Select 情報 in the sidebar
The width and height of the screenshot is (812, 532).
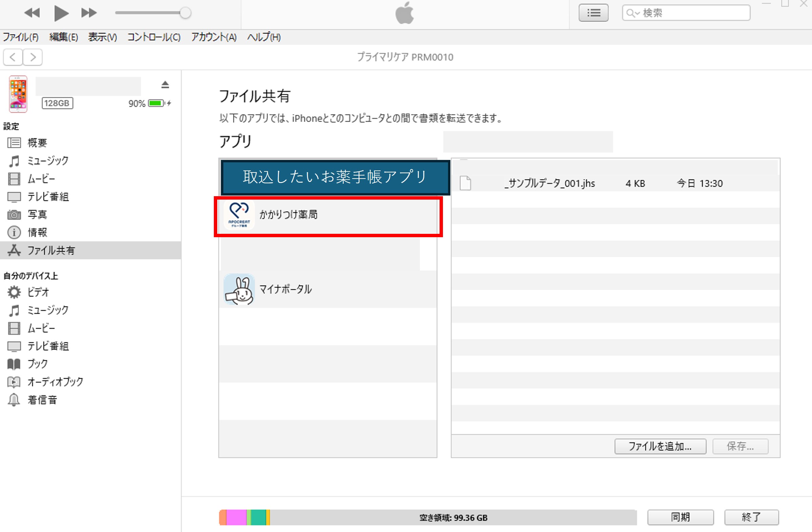tap(90, 232)
